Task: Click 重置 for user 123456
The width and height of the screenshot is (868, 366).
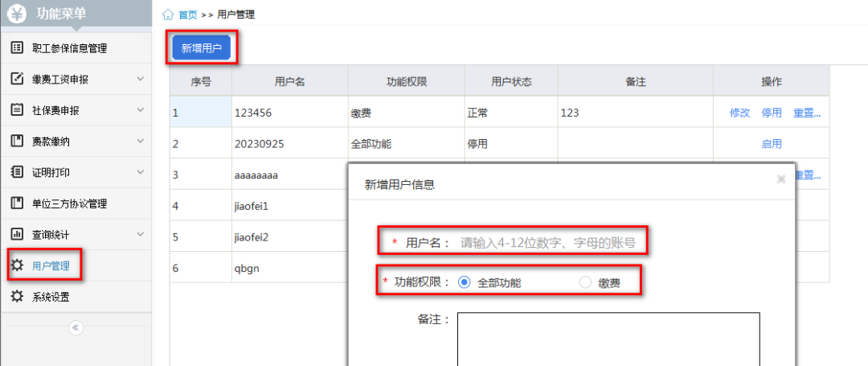Action: [x=807, y=113]
